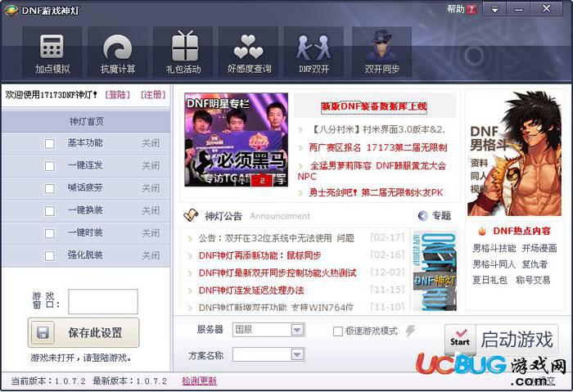Click the 关闭 status on 强化脱装 row
This screenshot has width=573, height=392.
(151, 256)
